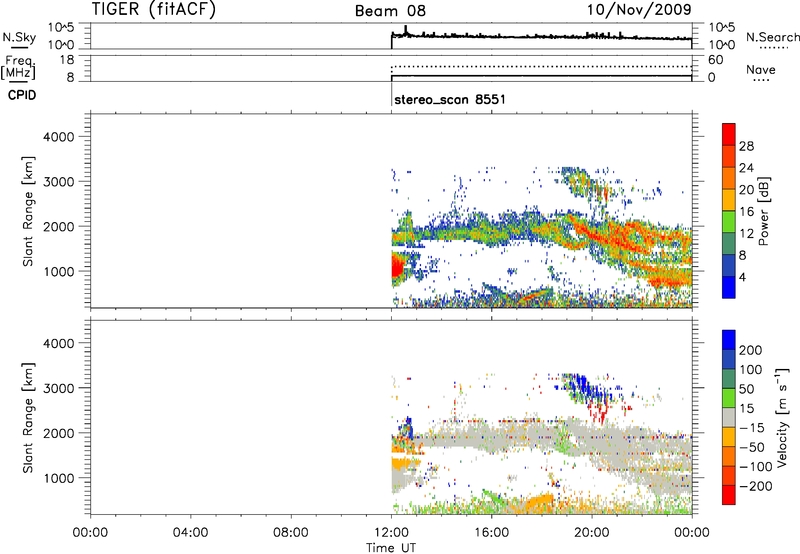Click the Time UT axis title
This screenshot has width=800, height=554.
pyautogui.click(x=391, y=547)
